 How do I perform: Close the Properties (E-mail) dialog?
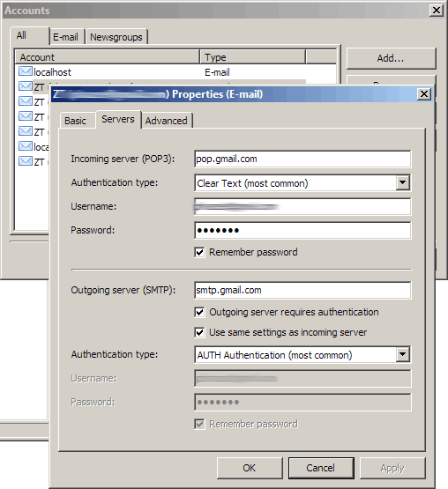(x=424, y=94)
